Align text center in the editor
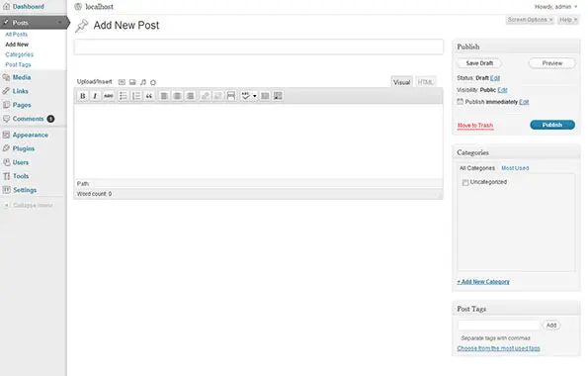The height and width of the screenshot is (376, 588). click(x=177, y=96)
